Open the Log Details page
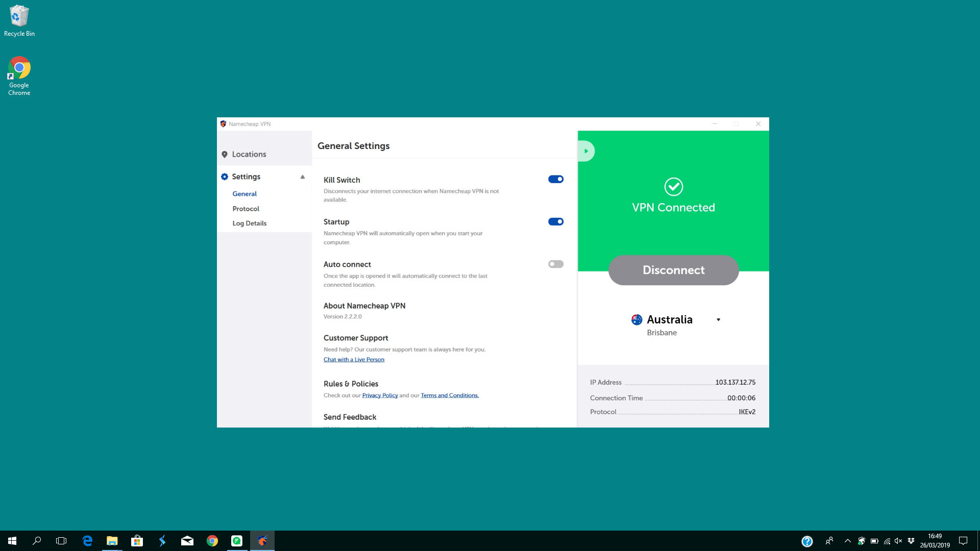 pyautogui.click(x=249, y=223)
